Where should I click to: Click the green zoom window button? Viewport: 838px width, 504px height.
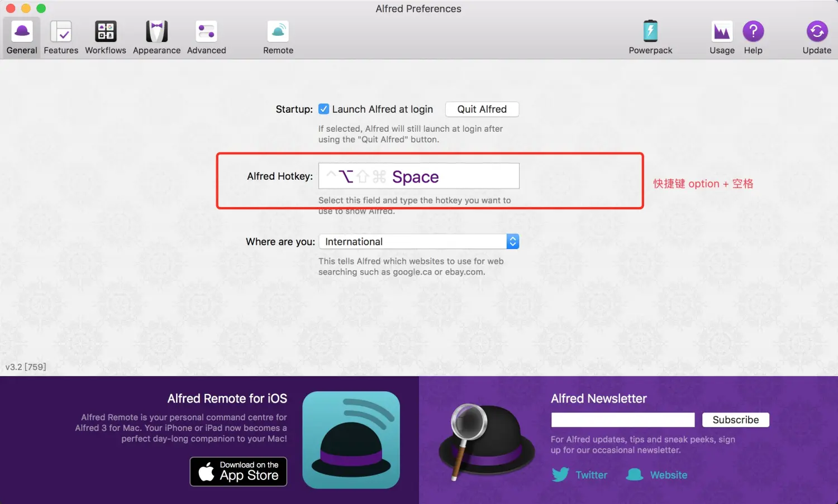(x=41, y=8)
